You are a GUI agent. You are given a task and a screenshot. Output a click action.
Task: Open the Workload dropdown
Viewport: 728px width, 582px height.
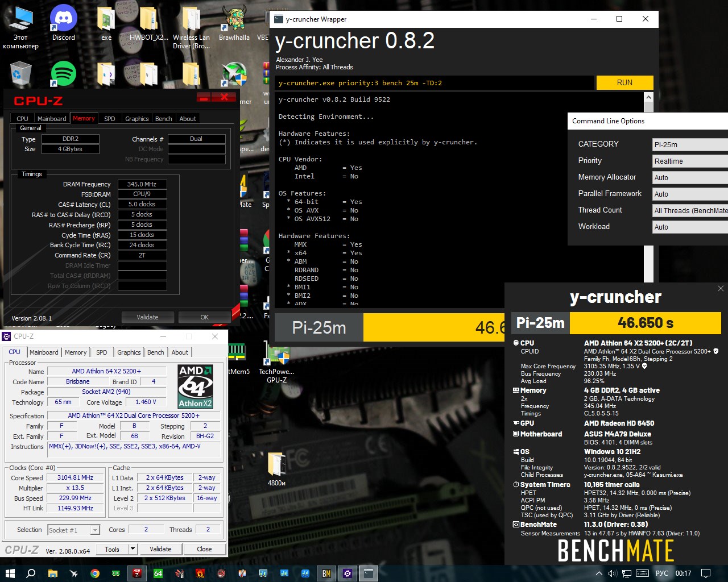point(690,227)
